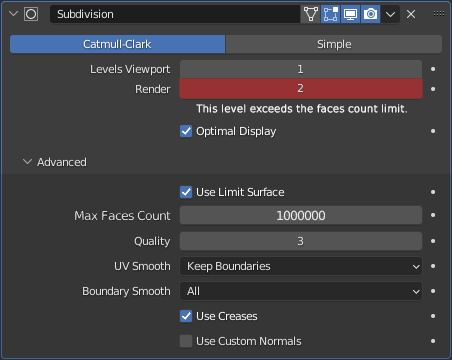Animate Boundary Smooth property dot
The height and width of the screenshot is (360, 452).
tap(433, 291)
